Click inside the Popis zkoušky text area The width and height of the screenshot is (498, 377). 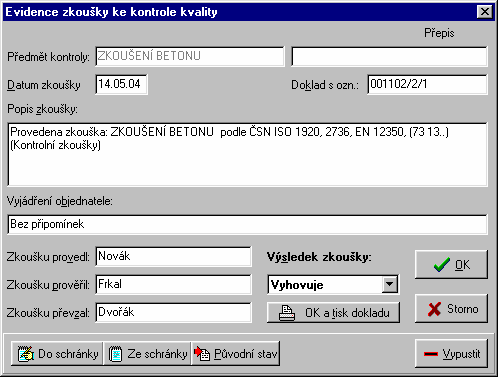pos(247,154)
